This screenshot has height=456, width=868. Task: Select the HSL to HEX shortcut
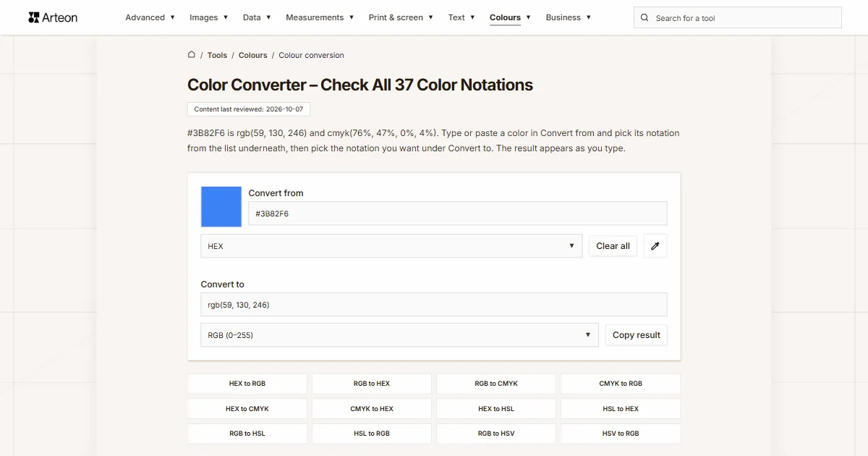coord(621,409)
